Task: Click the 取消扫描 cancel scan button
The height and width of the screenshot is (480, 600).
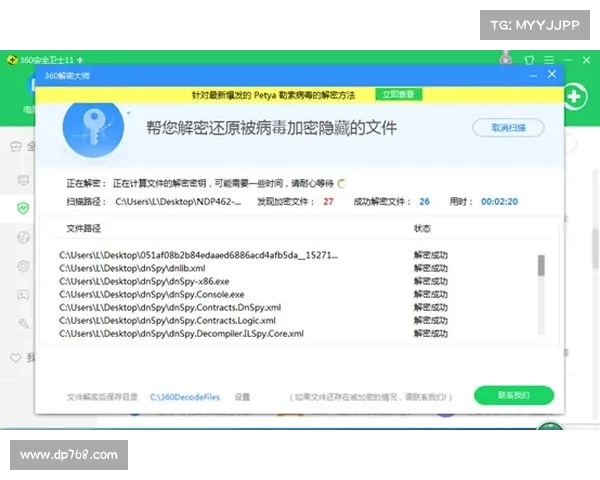Action: click(x=508, y=128)
